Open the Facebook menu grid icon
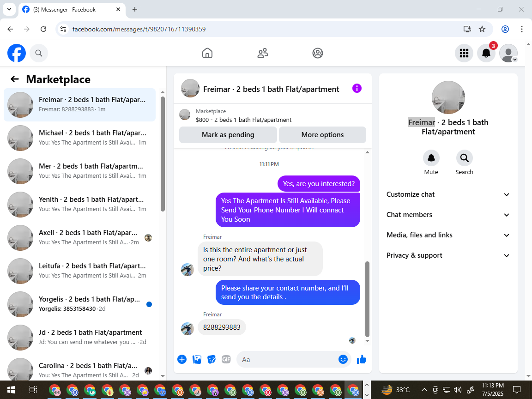532x399 pixels. click(464, 53)
